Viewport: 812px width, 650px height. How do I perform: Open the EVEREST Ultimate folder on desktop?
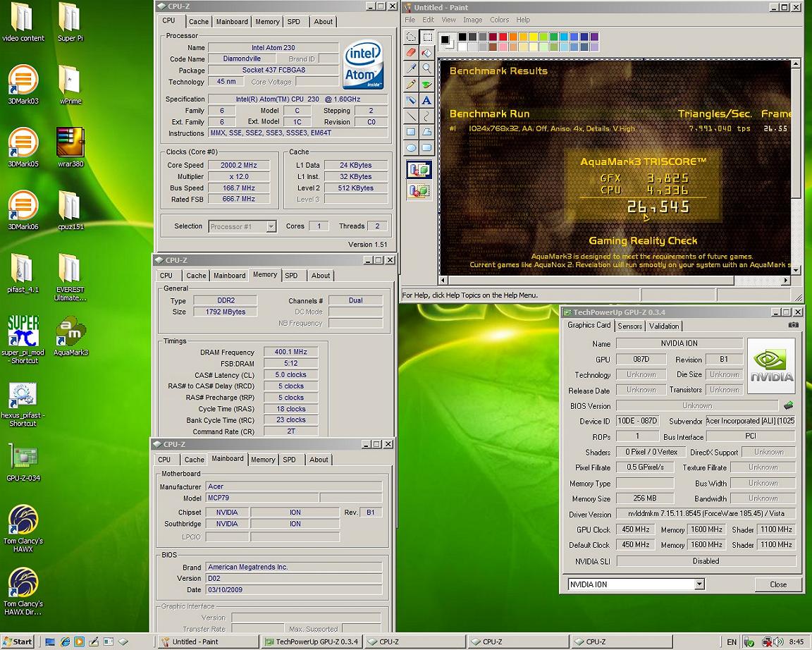70,278
